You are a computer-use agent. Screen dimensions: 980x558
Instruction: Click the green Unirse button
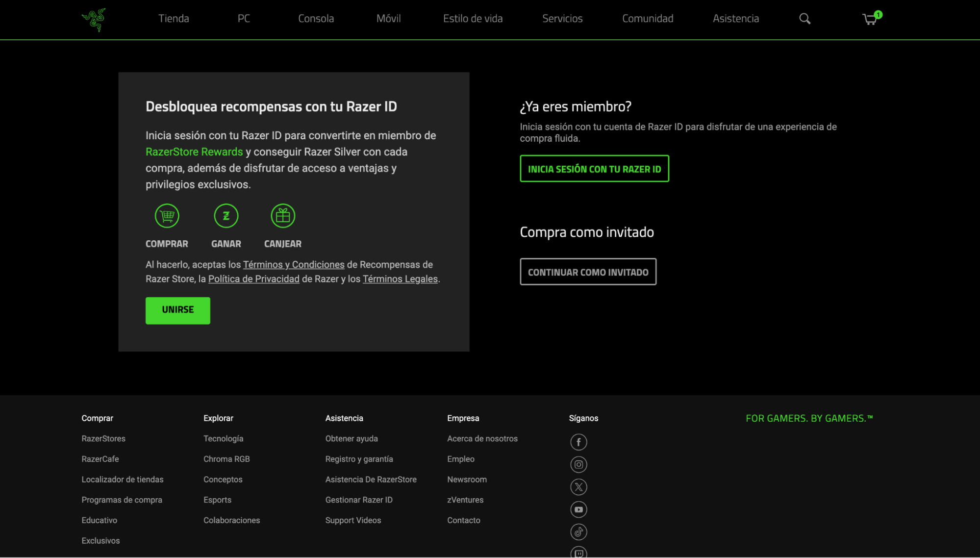178,310
